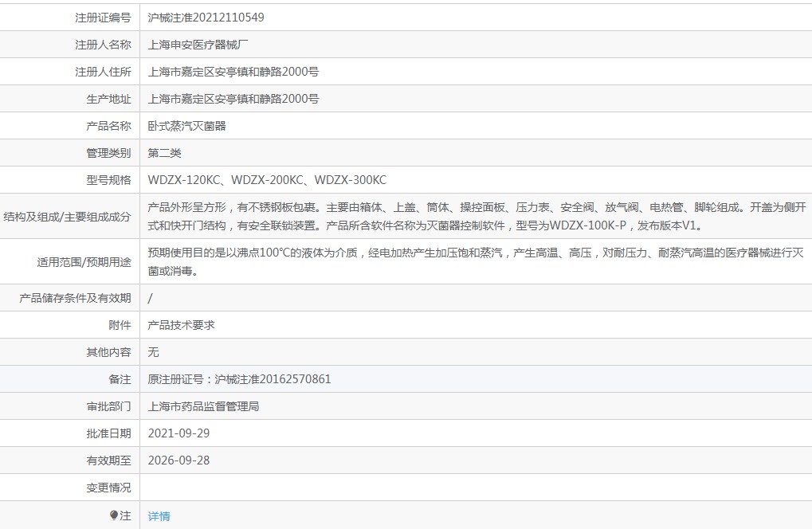Click the 适用范围/预期用途 label
This screenshot has height=529, width=812.
[x=84, y=262]
